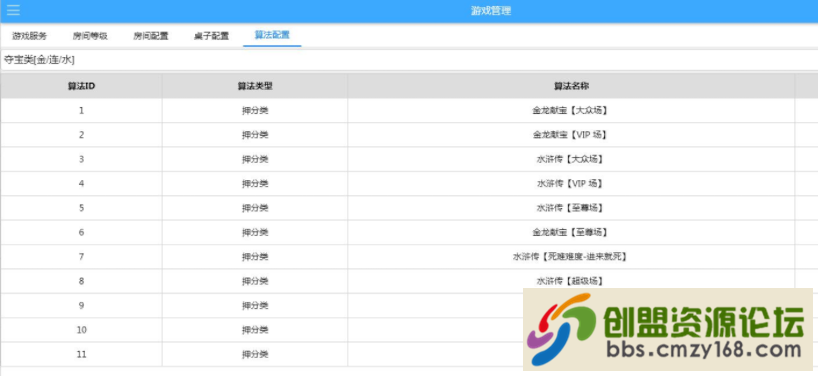818x376 pixels.
Task: Click 水浒传【VIP 场】 algorithm name
Action: pos(571,184)
